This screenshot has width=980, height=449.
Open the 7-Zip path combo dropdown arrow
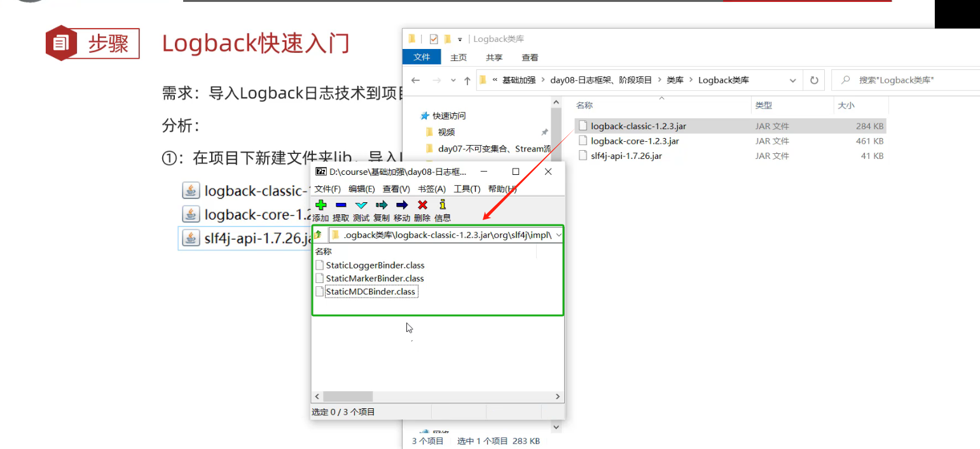[558, 235]
